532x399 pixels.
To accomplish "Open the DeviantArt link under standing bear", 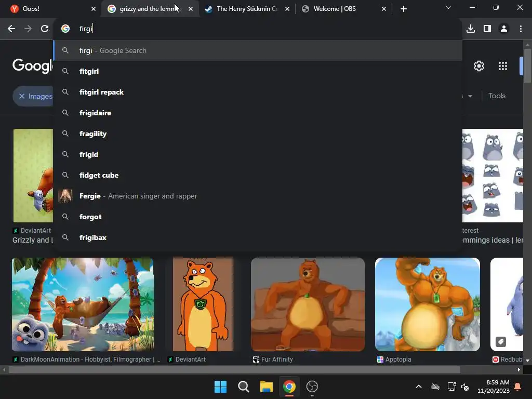I will (x=187, y=360).
